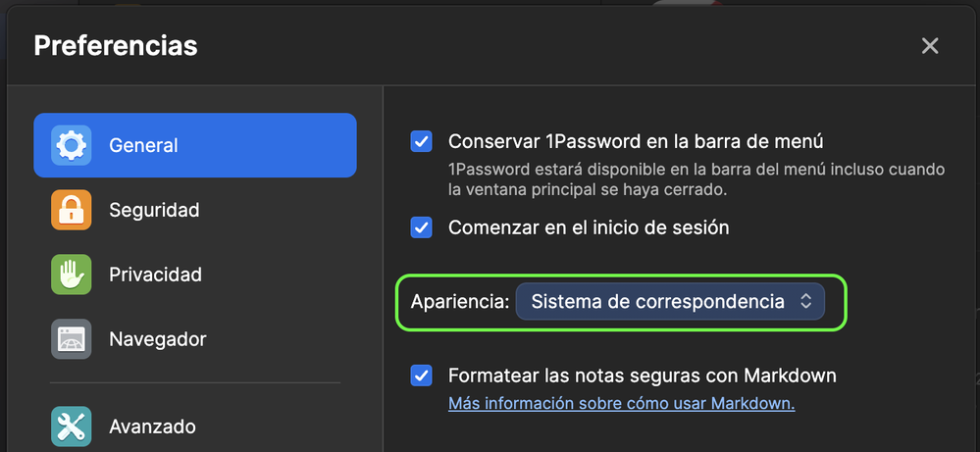The image size is (980, 452).
Task: Toggle Comenzar en el inicio de sesión
Action: 422,227
